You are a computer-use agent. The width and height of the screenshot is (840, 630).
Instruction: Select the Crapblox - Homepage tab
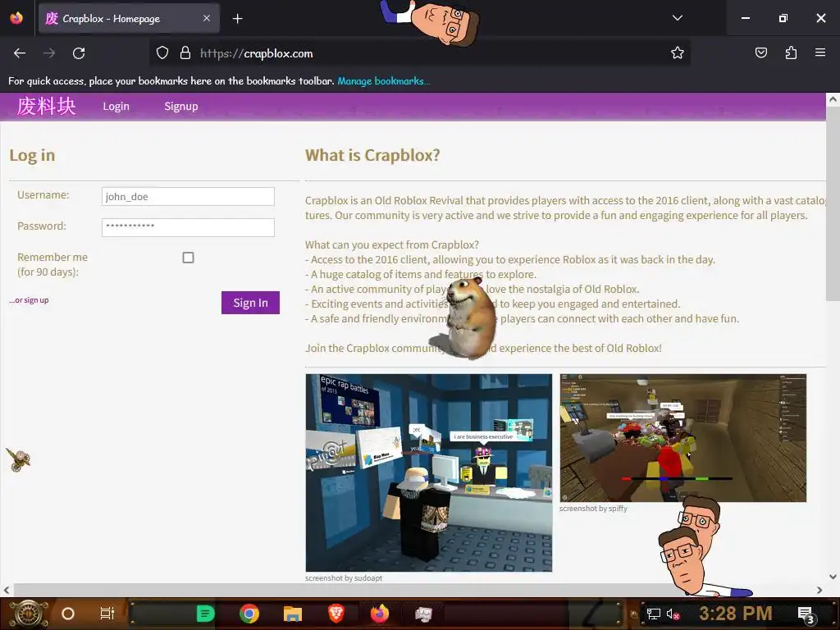(x=129, y=19)
